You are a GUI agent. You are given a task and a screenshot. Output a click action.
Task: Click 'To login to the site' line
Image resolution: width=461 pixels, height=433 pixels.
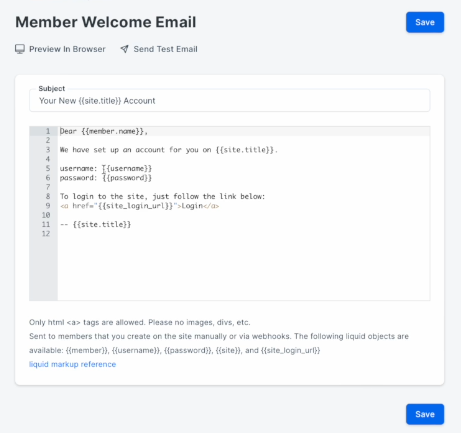pos(162,197)
